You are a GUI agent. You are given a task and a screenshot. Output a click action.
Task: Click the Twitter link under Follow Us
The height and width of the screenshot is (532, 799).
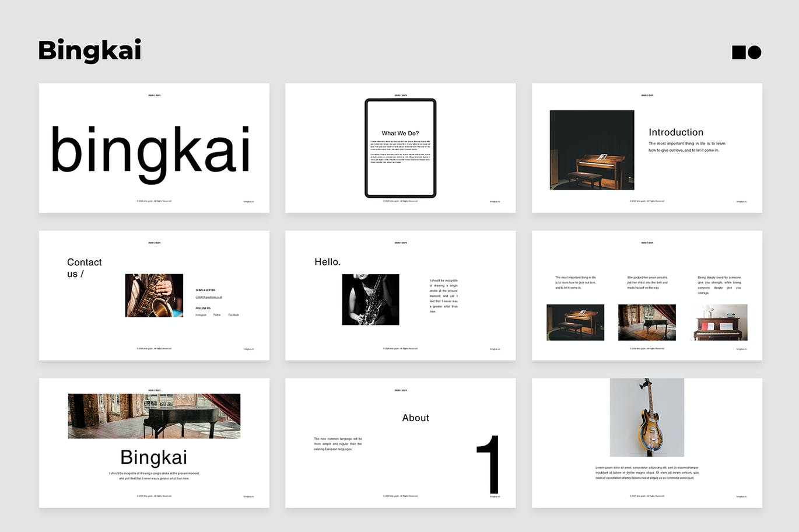pyautogui.click(x=217, y=315)
